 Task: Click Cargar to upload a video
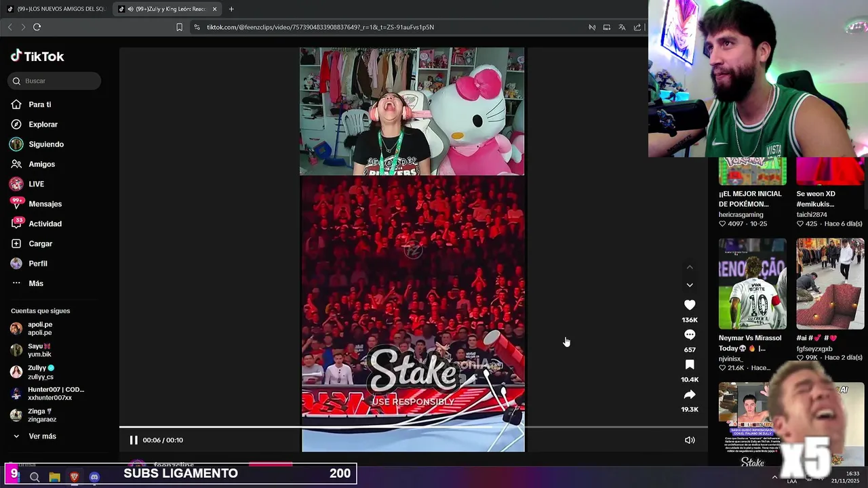pyautogui.click(x=40, y=243)
